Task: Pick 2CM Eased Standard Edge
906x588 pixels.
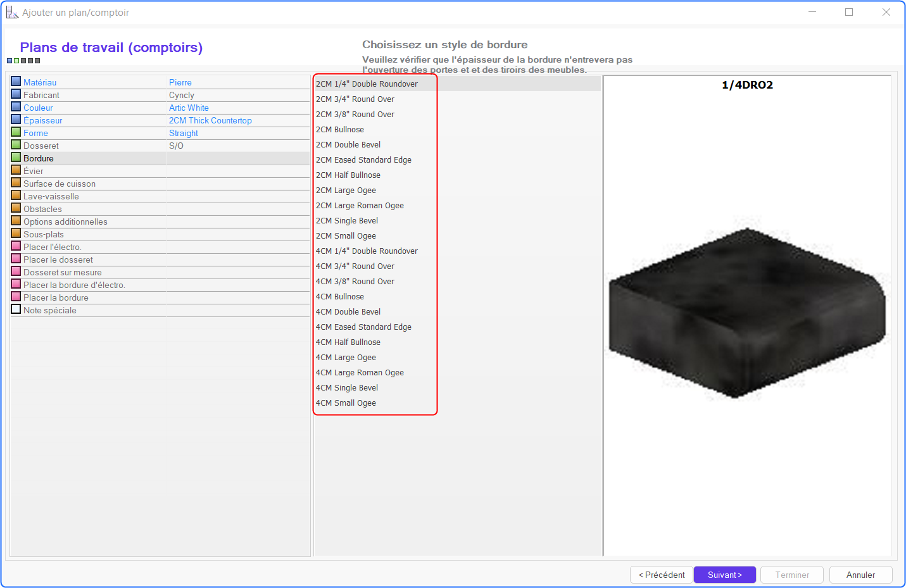Action: [x=363, y=160]
